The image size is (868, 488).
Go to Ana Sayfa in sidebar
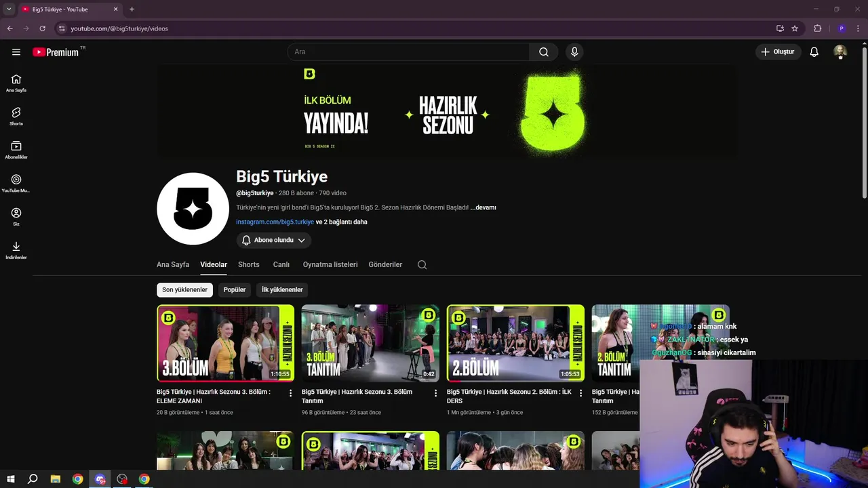click(x=16, y=83)
